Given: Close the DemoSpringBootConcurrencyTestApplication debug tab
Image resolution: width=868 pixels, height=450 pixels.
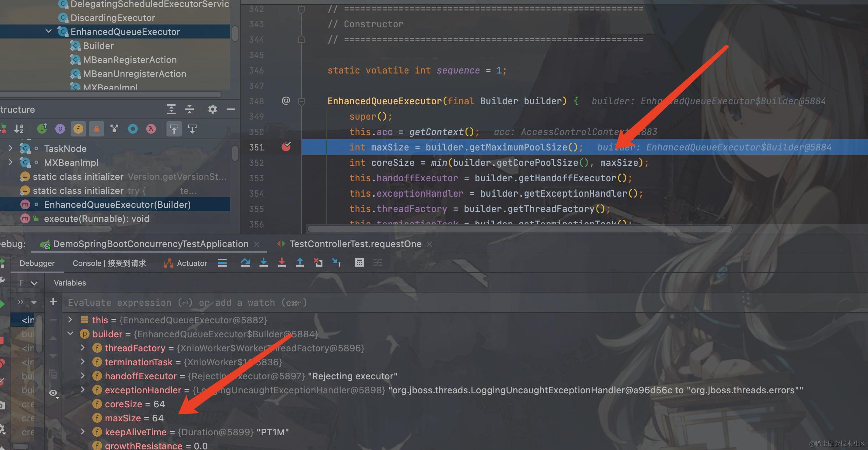Looking at the screenshot, I should tap(257, 244).
